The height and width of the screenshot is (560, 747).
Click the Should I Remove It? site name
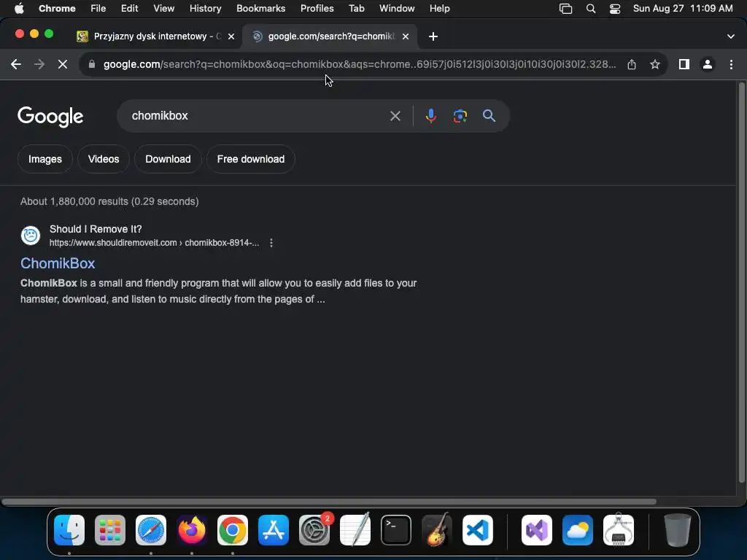coord(96,229)
